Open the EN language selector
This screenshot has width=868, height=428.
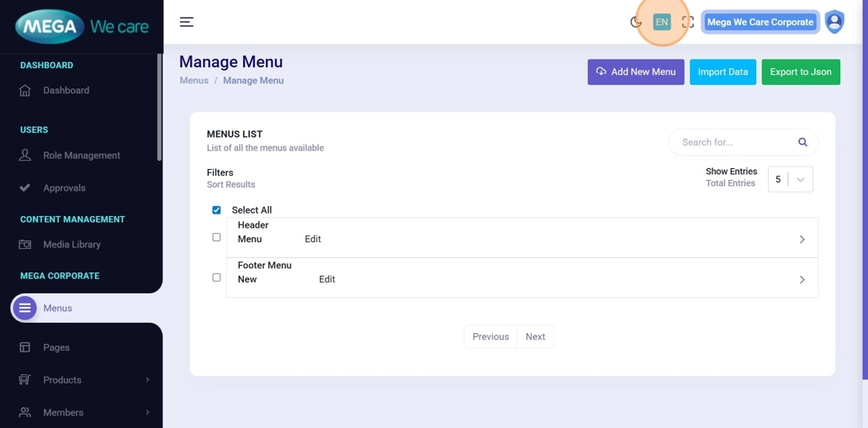pyautogui.click(x=662, y=22)
